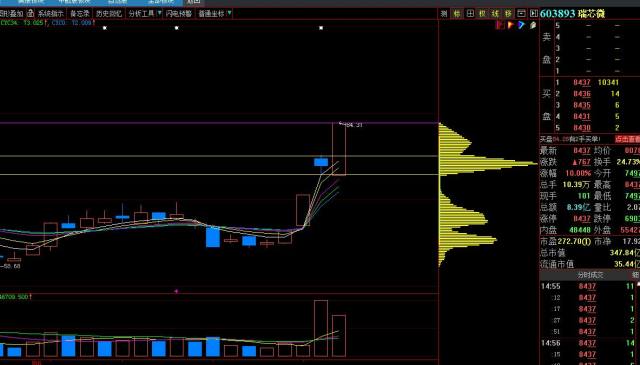This screenshot has height=365, width=640.
Task: Click the lock icon beside 叠加
Action: 30,13
